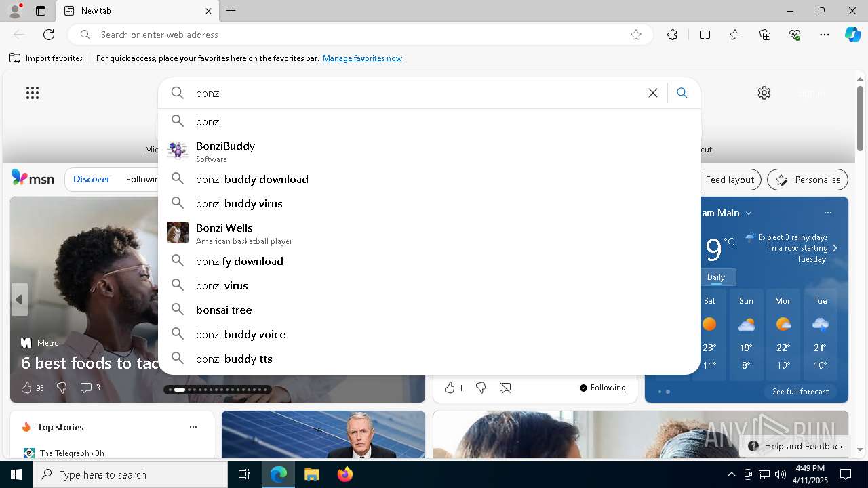This screenshot has width=868, height=488.
Task: Show hidden system tray icons
Action: (731, 474)
